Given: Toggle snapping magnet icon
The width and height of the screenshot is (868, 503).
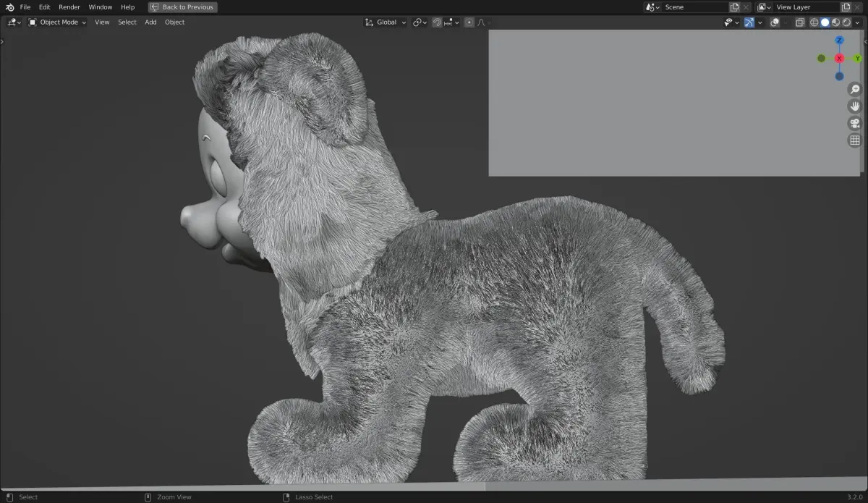Looking at the screenshot, I should coord(437,22).
